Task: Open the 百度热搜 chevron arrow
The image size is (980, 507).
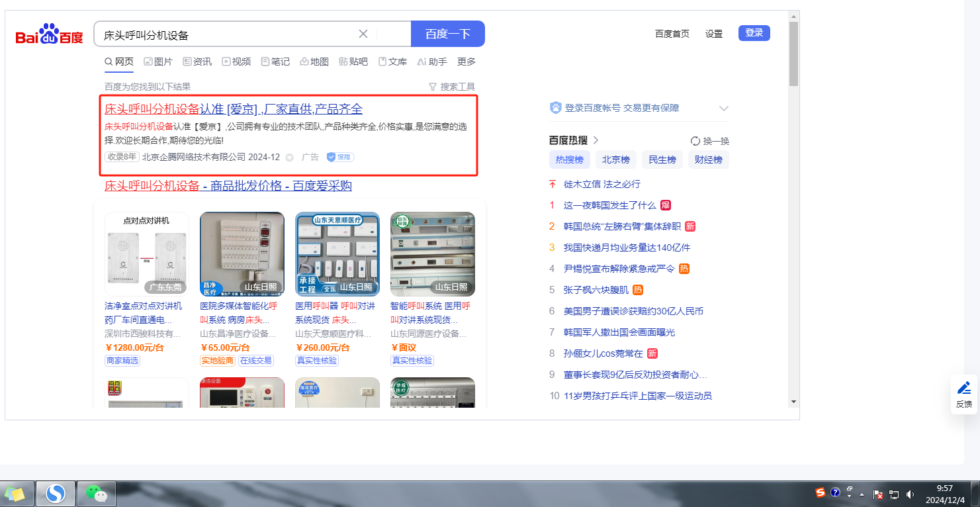Action: 596,140
